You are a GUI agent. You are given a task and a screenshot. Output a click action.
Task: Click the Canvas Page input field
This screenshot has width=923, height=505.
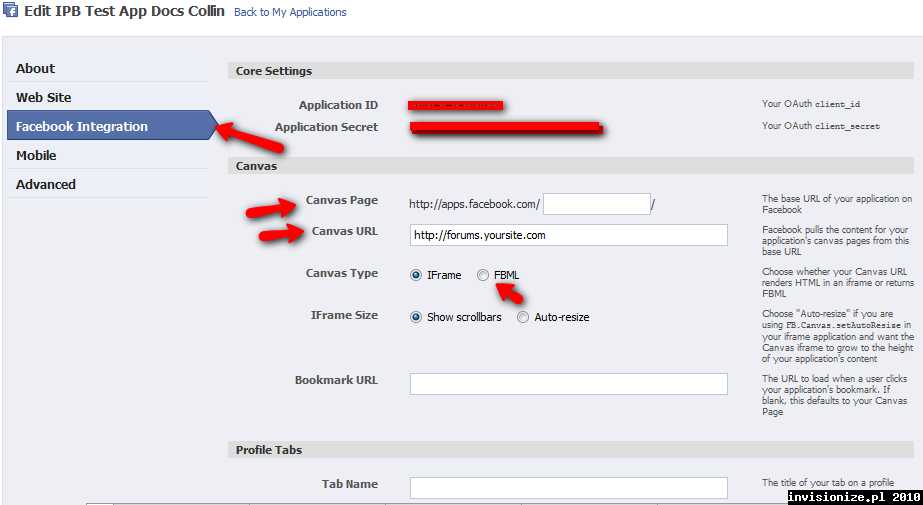pos(596,204)
